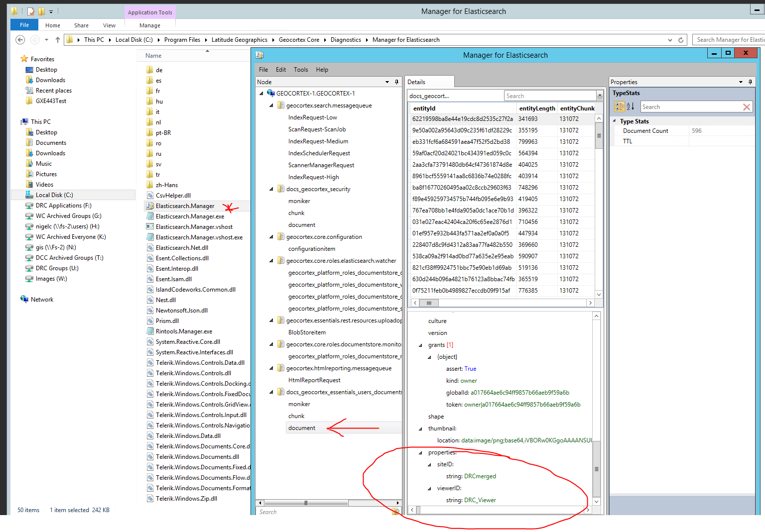The image size is (765, 532).
Task: Collapse geocortex.core.configuration index
Action: click(x=271, y=237)
